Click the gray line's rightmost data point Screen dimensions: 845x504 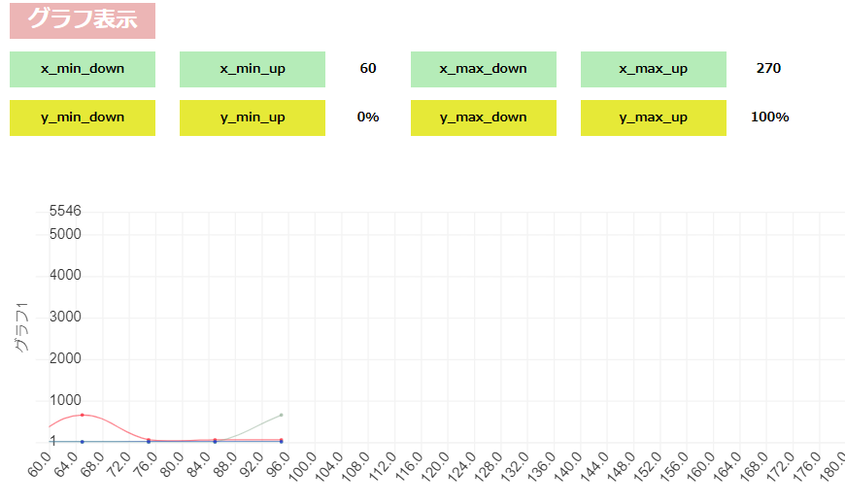(281, 415)
